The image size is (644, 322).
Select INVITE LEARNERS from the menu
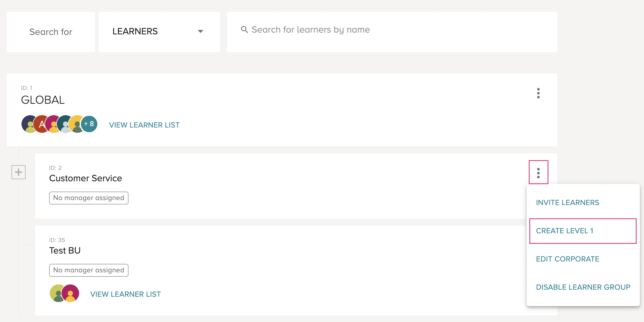pyautogui.click(x=568, y=202)
